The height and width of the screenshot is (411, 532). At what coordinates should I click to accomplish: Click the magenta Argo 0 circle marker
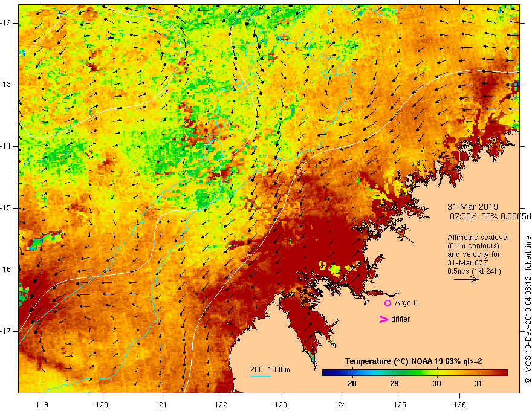click(x=388, y=303)
